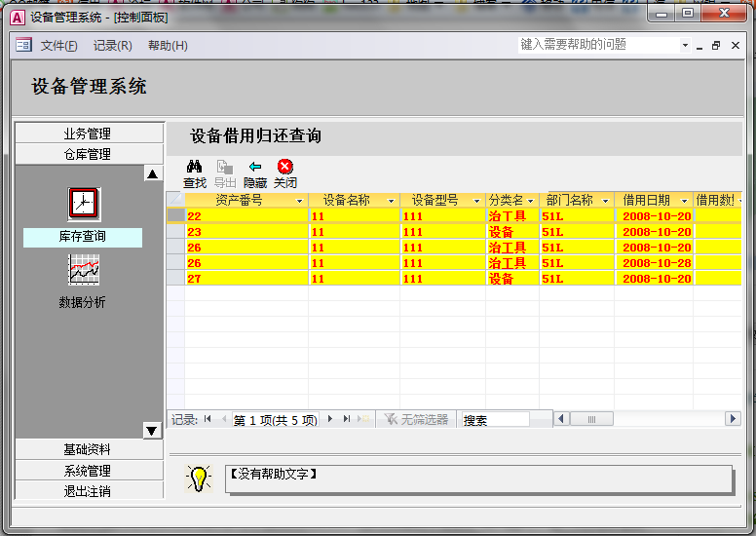
Task: Minimize the inner form window
Action: click(699, 47)
